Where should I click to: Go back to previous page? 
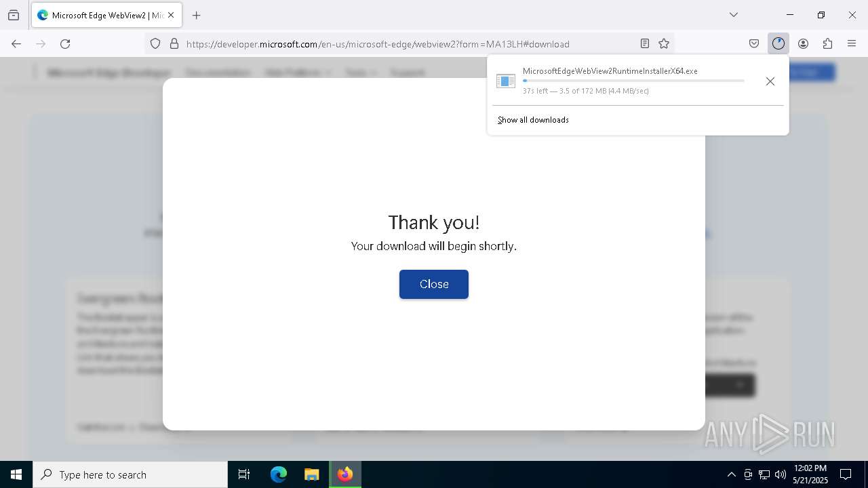pyautogui.click(x=16, y=43)
